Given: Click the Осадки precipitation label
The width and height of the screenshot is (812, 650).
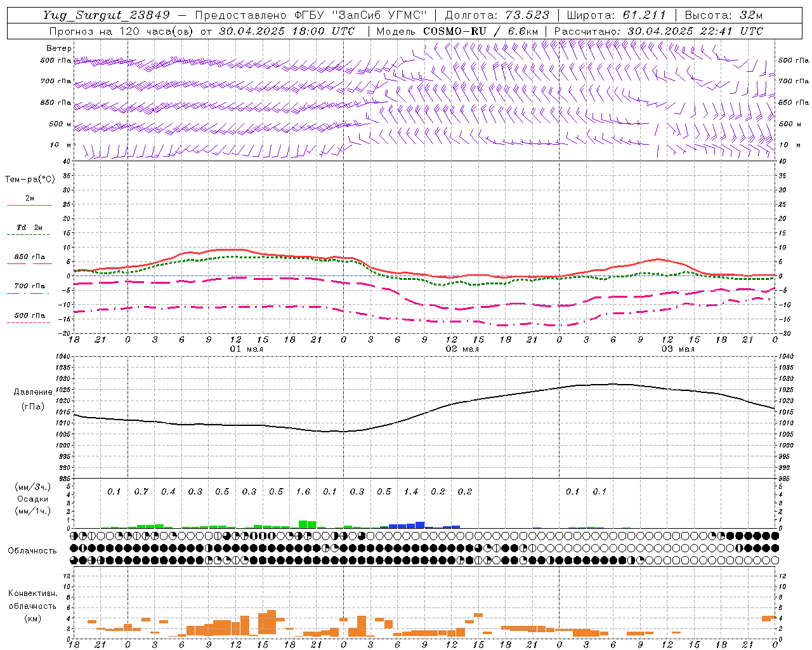Looking at the screenshot, I should [33, 499].
